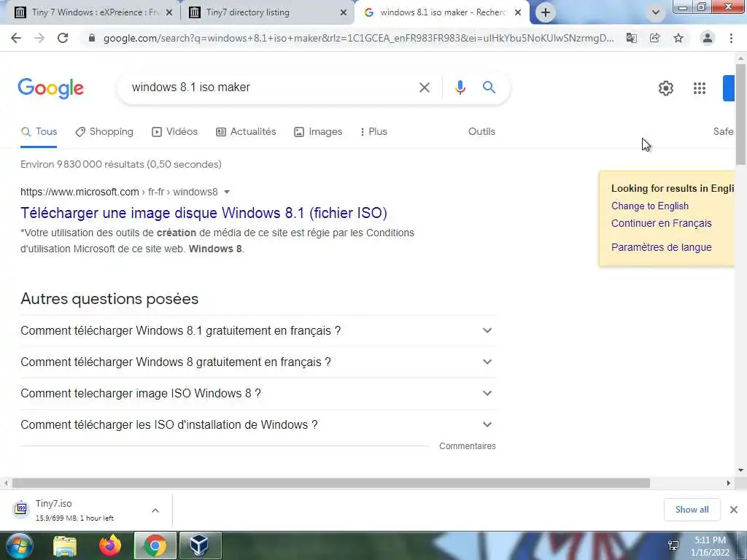Select the Vidéos results tab
747x560 pixels.
[174, 132]
